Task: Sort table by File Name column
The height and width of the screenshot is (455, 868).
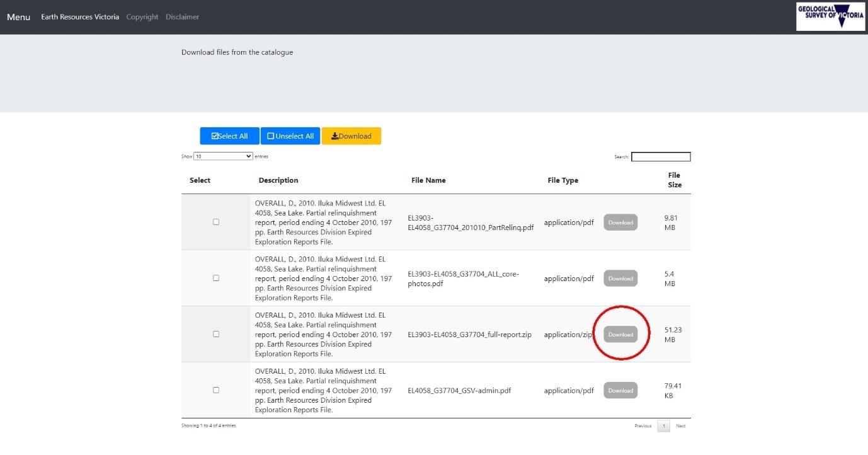Action: [428, 180]
